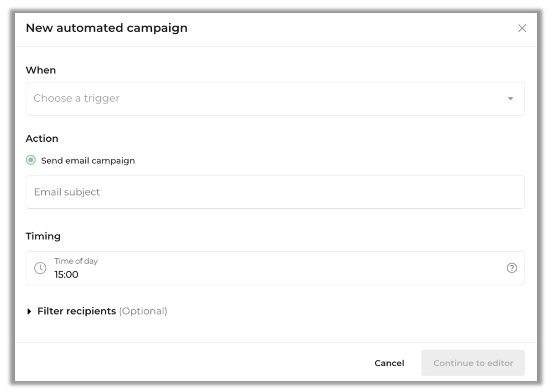Image resolution: width=552 pixels, height=392 pixels.
Task: Click the Filter recipients label text
Action: point(76,311)
